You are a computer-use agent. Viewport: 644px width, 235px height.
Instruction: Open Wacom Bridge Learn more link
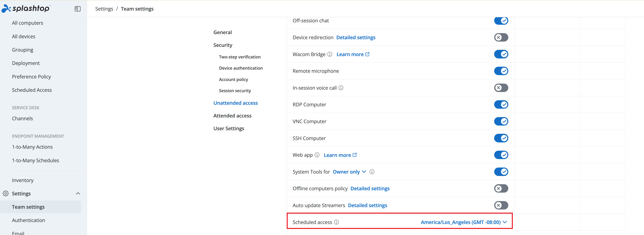tap(353, 54)
